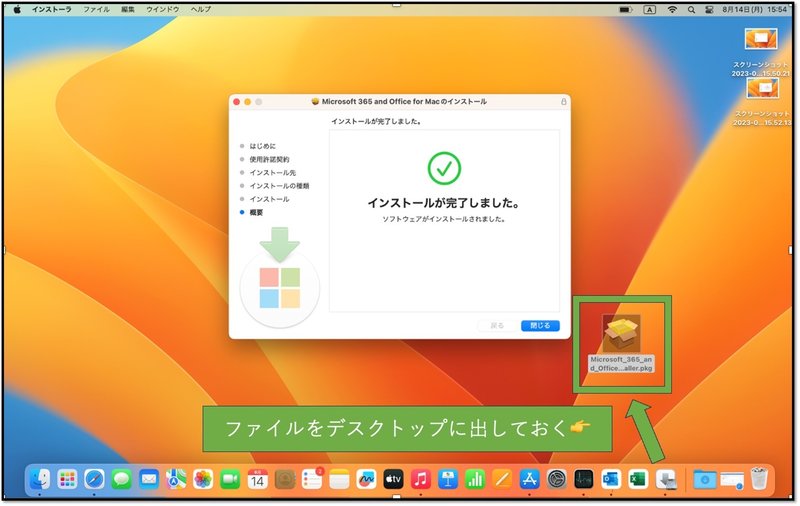Click the battery status icon
Image resolution: width=800 pixels, height=506 pixels.
(x=626, y=10)
